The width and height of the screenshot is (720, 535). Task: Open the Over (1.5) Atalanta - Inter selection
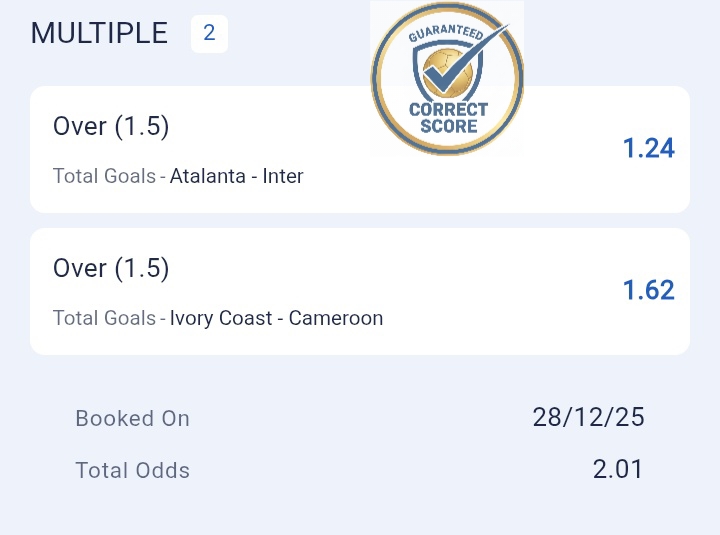(111, 127)
